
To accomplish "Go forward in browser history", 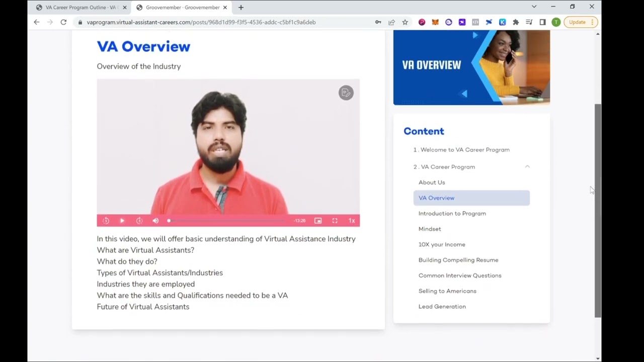I will (50, 22).
